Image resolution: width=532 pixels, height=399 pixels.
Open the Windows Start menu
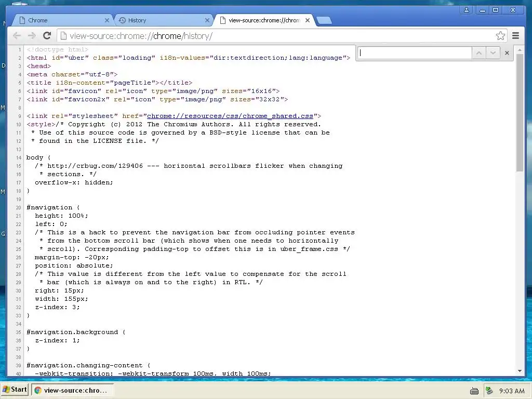(15, 390)
